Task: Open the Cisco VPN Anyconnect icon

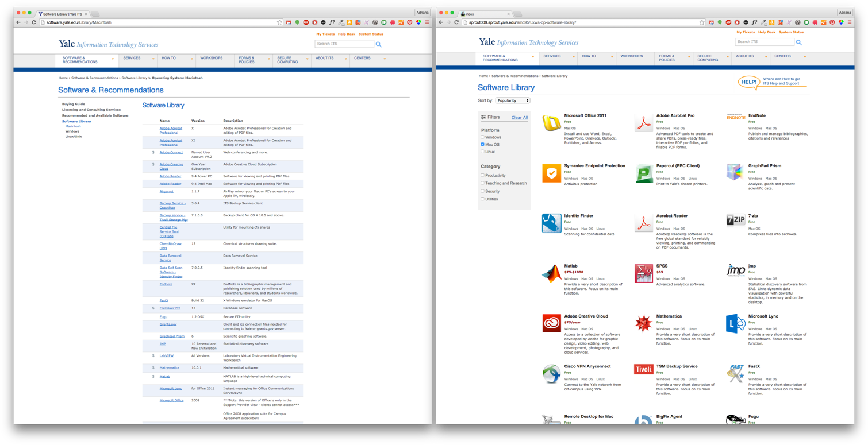Action: 552,374
